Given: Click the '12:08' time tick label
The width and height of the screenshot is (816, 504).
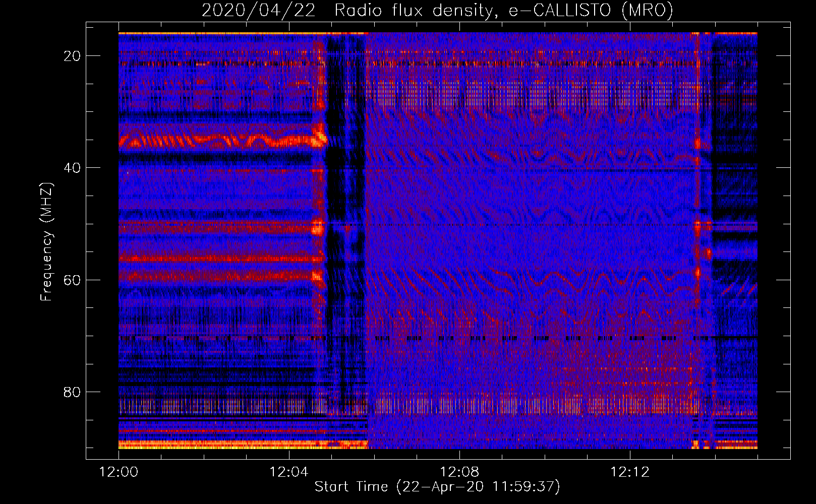Looking at the screenshot, I should click(x=459, y=472).
